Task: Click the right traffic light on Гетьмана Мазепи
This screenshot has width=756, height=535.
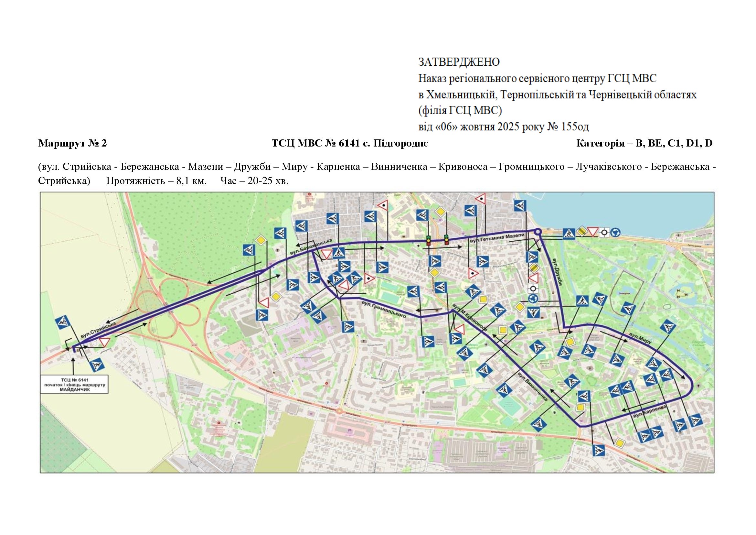Action: click(446, 239)
